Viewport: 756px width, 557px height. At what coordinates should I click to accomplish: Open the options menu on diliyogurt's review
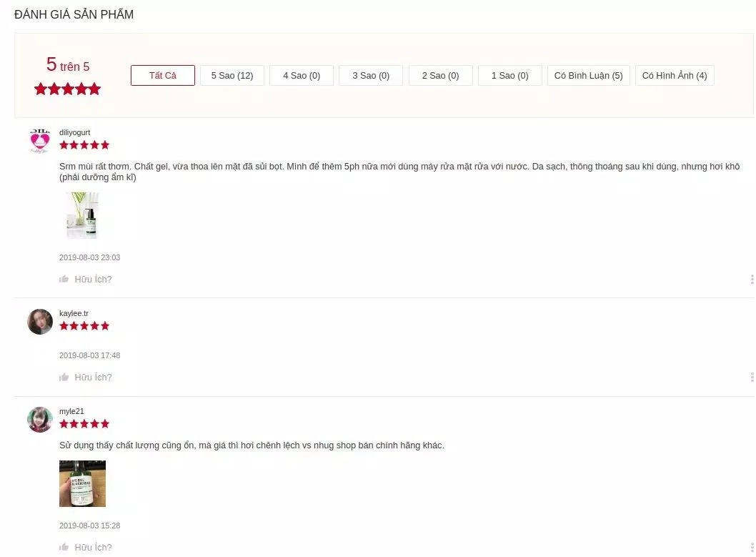tap(752, 279)
